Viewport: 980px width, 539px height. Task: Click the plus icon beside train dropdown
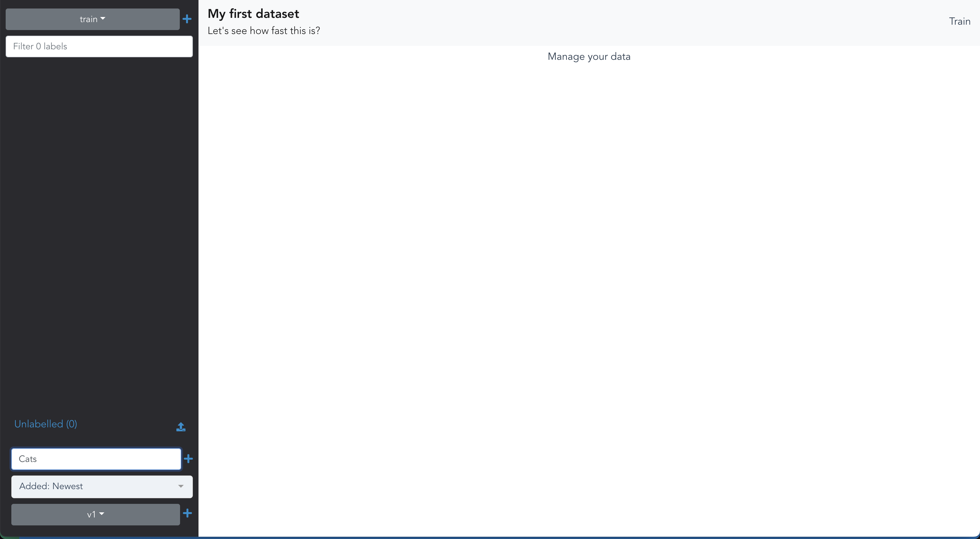coord(187,19)
